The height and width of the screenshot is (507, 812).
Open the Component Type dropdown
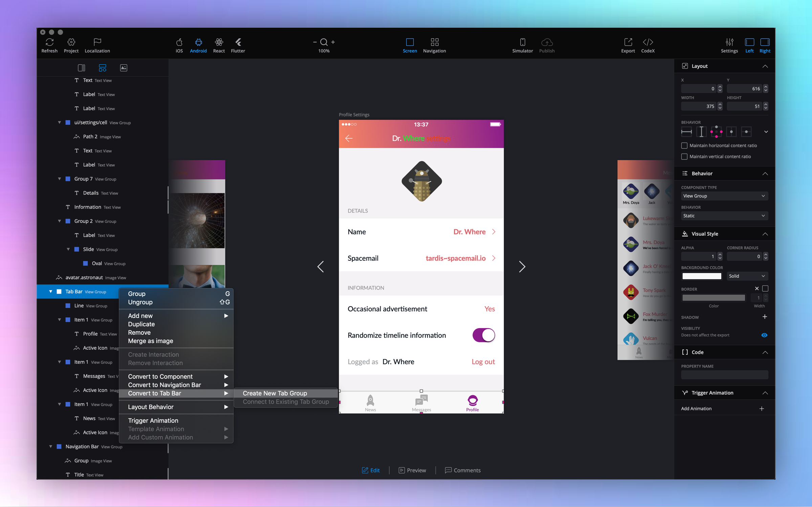click(724, 196)
